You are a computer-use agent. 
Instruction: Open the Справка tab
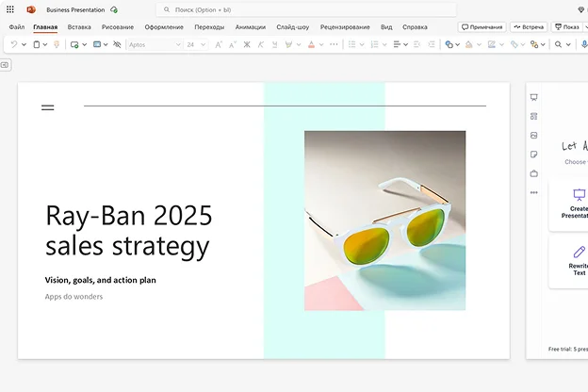(x=415, y=27)
